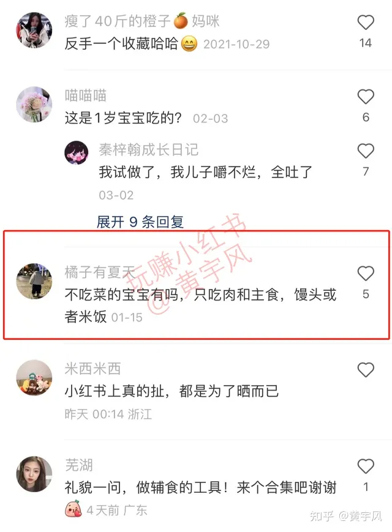The image size is (392, 532).
Task: Tap comment text 小红书上真的扯，都是为了晒而已
Action: click(171, 391)
